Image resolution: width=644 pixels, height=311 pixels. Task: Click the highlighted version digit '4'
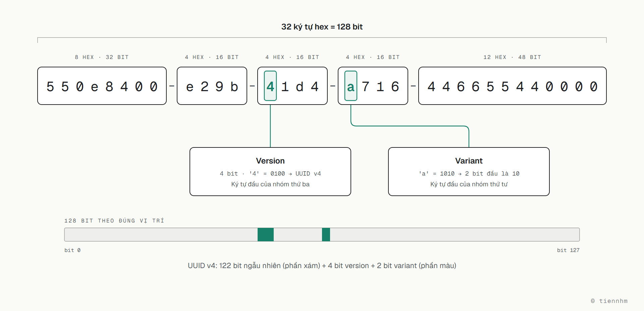270,86
